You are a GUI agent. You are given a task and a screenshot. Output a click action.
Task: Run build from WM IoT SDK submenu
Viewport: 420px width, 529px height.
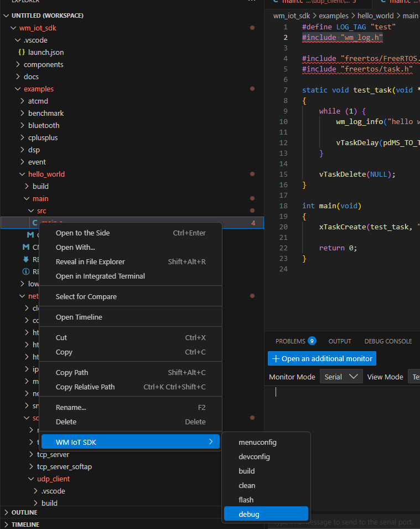pos(266,471)
